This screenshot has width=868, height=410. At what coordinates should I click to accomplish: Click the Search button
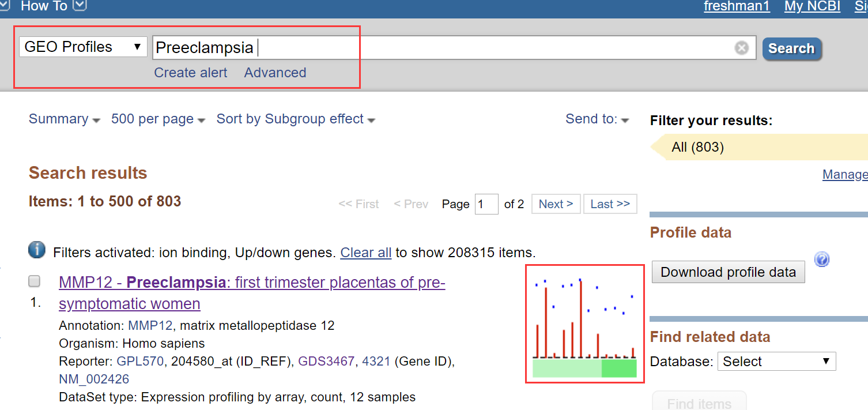(791, 48)
